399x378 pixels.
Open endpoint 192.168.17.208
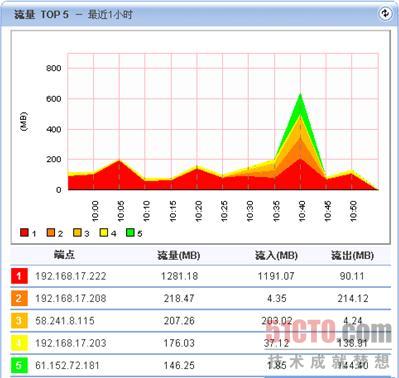point(71,298)
